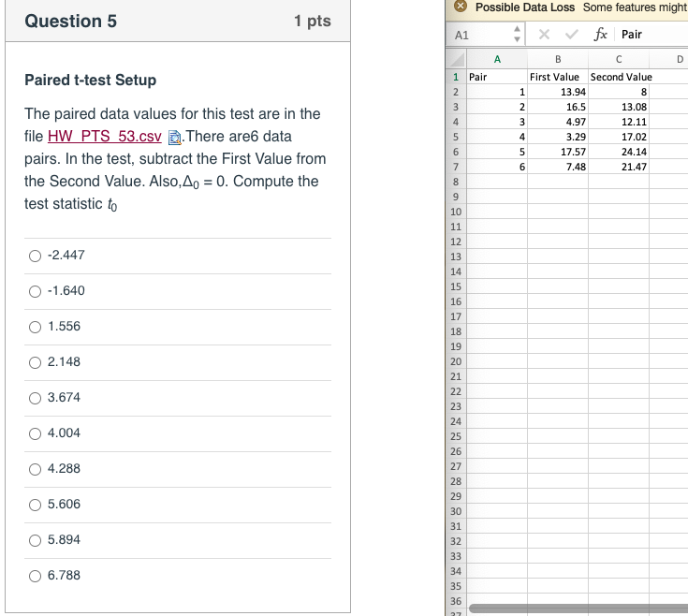Mark 4.288 as the answer
Screen dimensions: 688x616
36,469
